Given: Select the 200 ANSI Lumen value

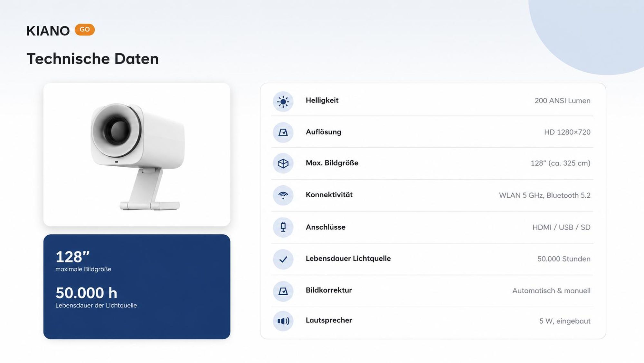Looking at the screenshot, I should (563, 101).
